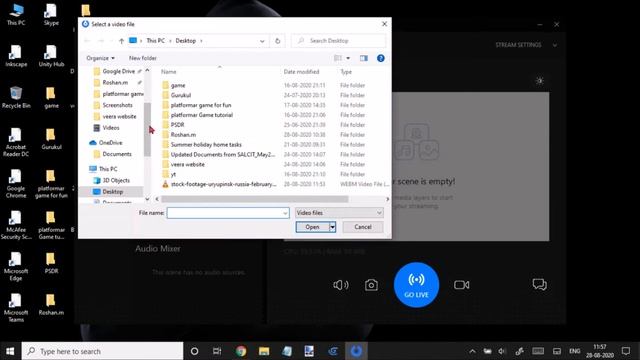The width and height of the screenshot is (640, 360).
Task: Open the Organize dropdown menu
Action: 100,58
